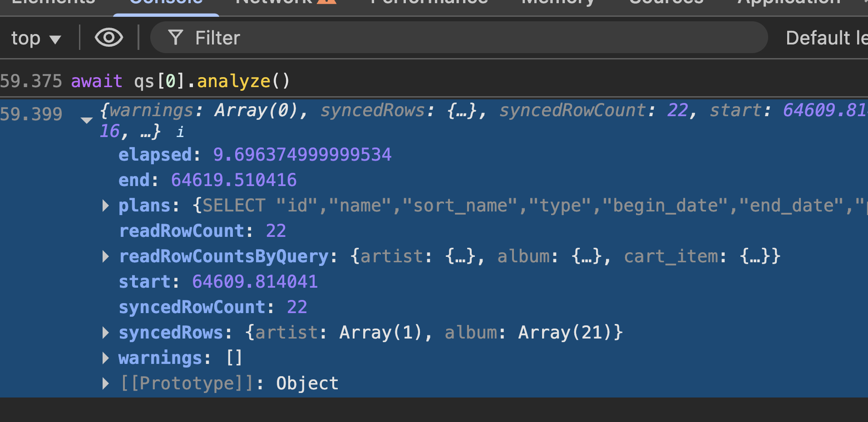Click the await qs[0].analyze() console entry
This screenshot has height=422, width=868.
coord(182,81)
